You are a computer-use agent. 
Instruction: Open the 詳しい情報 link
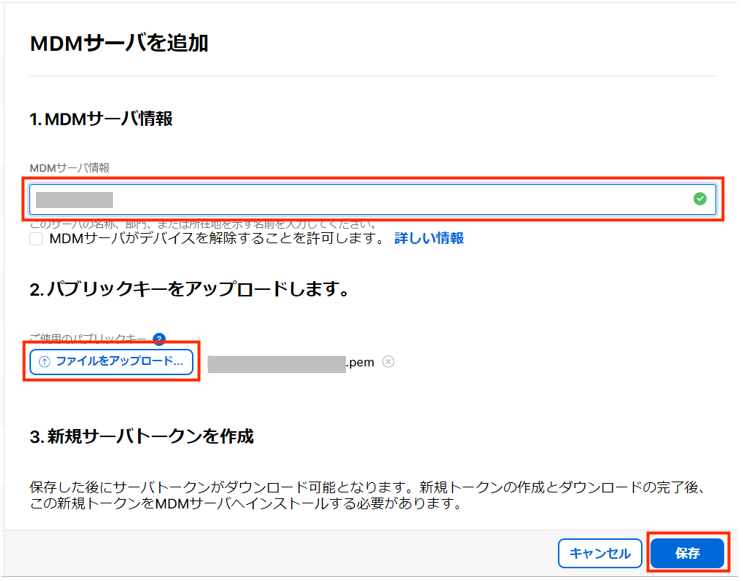[x=429, y=239]
